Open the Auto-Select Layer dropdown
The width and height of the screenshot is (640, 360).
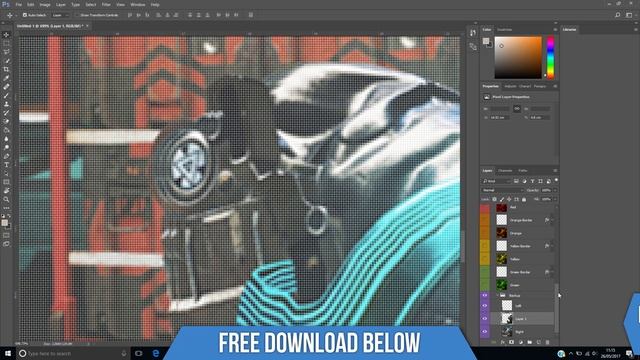tap(60, 15)
